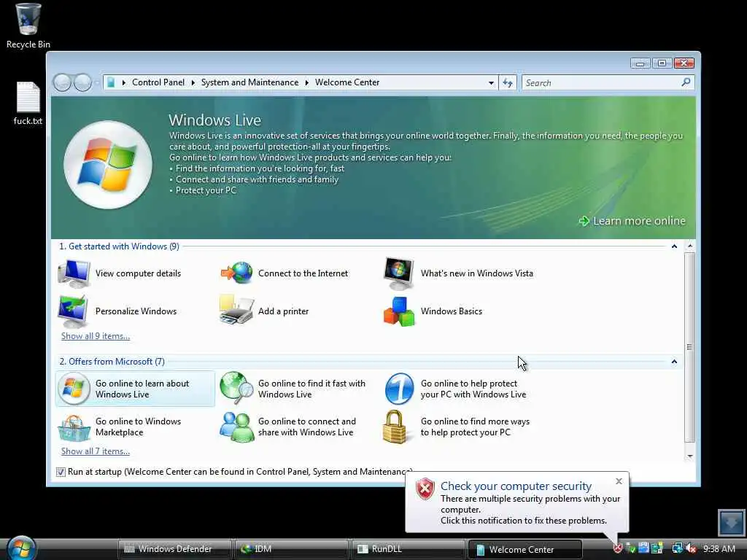Open What's new in Windows Vista icon
747x560 pixels.
click(x=399, y=273)
